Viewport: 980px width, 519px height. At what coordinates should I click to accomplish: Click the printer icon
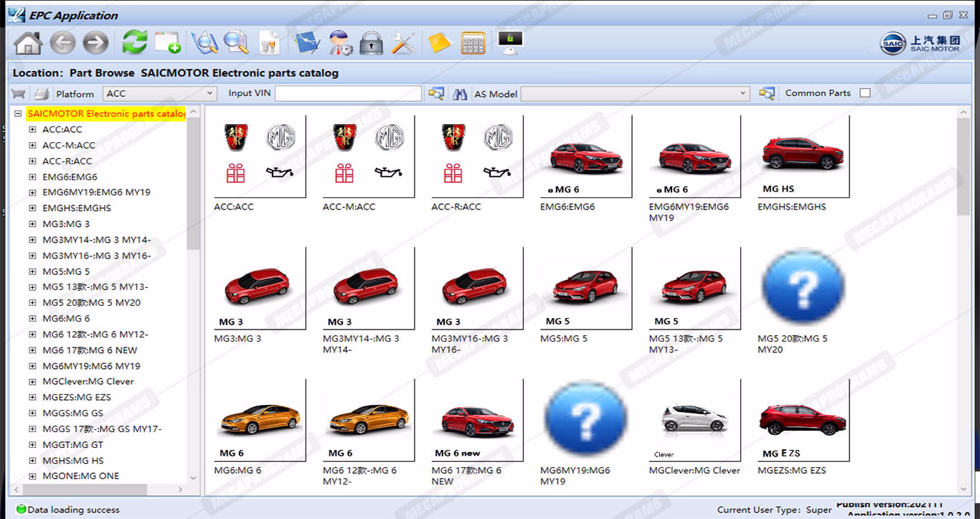click(42, 93)
